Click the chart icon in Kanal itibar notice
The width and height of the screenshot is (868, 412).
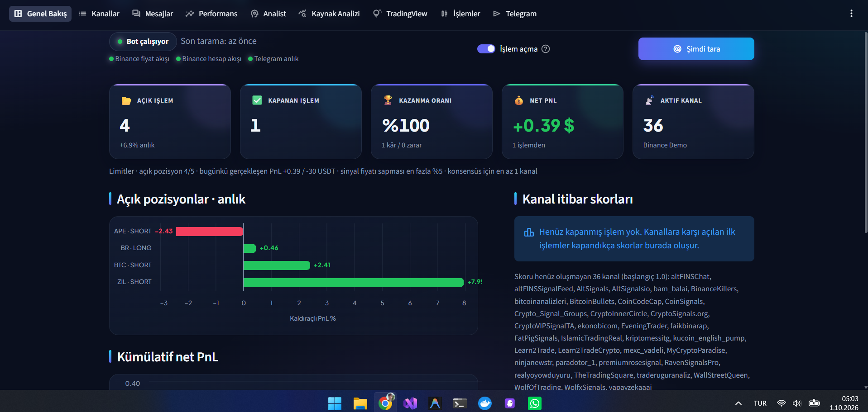click(529, 232)
